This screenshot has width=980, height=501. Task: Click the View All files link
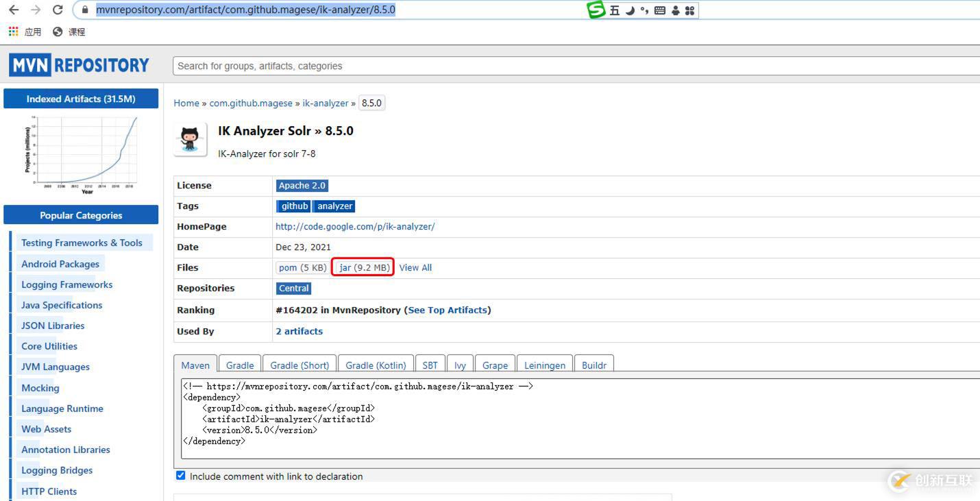(x=415, y=268)
